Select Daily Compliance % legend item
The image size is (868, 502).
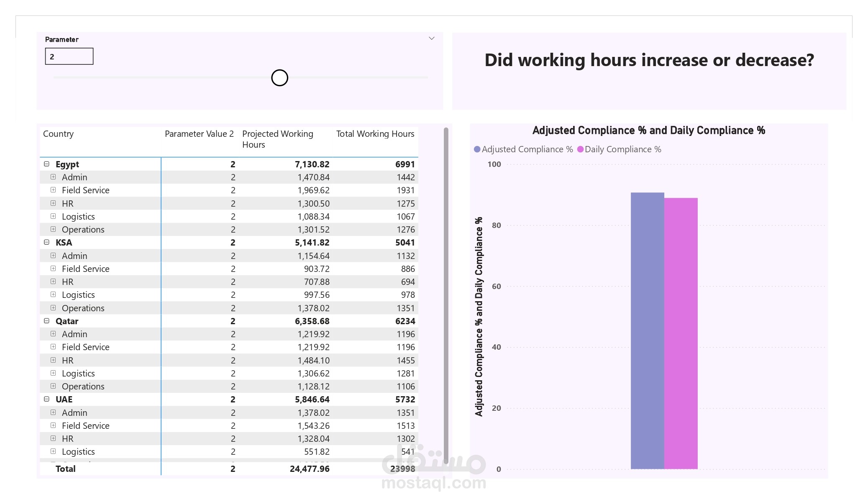619,149
